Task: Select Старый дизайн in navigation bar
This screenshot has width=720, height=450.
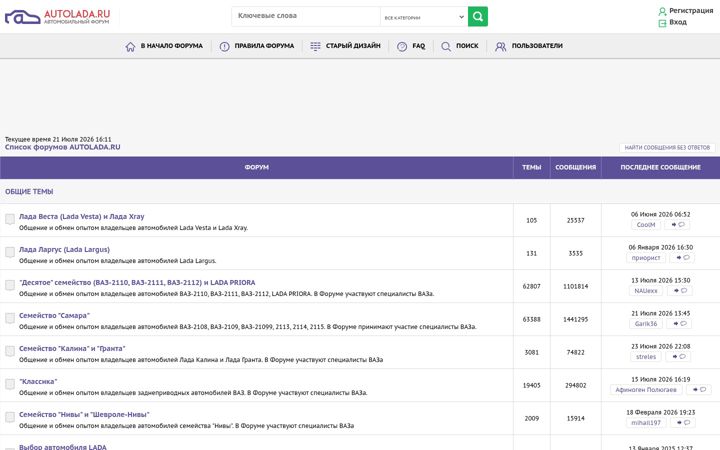Action: [345, 46]
